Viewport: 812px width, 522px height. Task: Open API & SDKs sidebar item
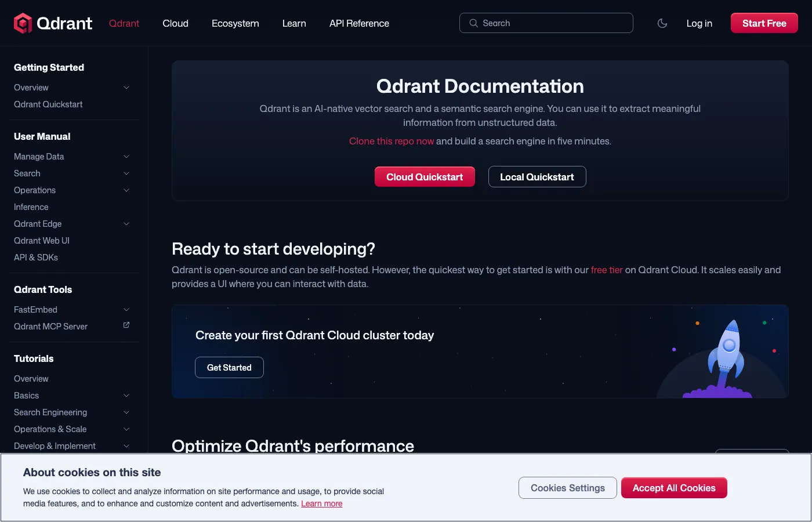pyautogui.click(x=36, y=258)
